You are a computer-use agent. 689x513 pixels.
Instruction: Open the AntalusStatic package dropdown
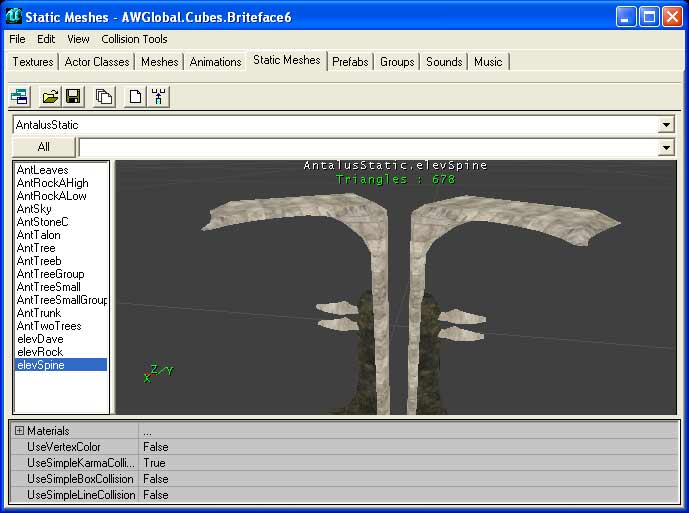coord(666,125)
